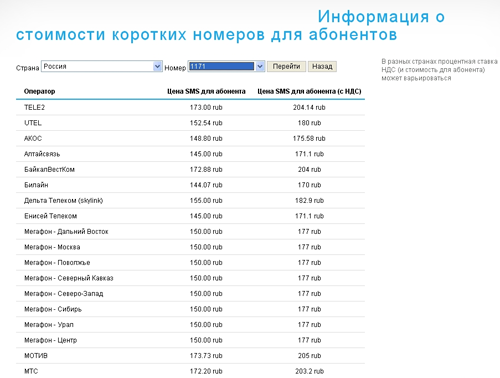Select Мегафон - Урал row
Image resolution: width=500 pixels, height=378 pixels.
(190, 325)
